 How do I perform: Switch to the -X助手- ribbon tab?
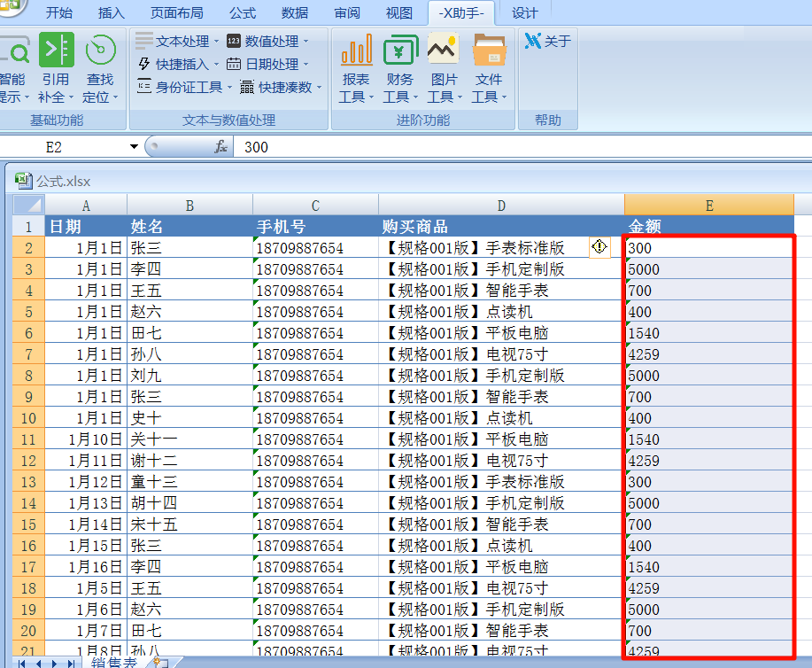click(x=461, y=12)
